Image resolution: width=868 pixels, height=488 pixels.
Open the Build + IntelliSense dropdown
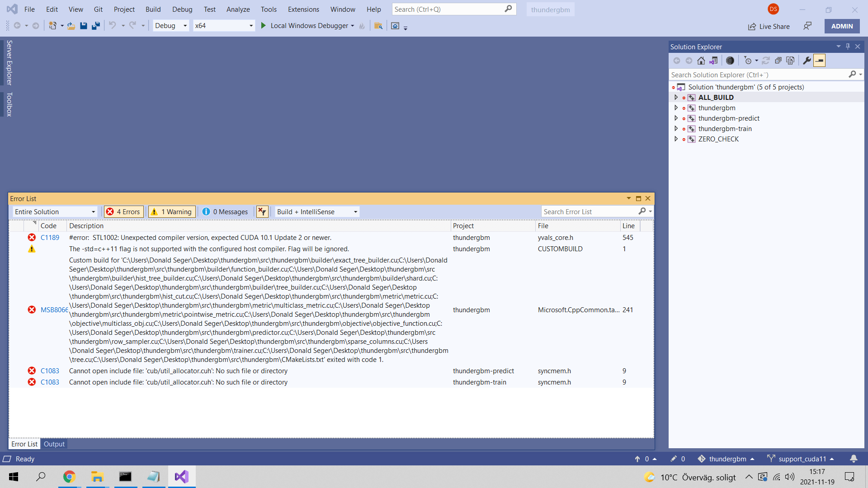317,211
